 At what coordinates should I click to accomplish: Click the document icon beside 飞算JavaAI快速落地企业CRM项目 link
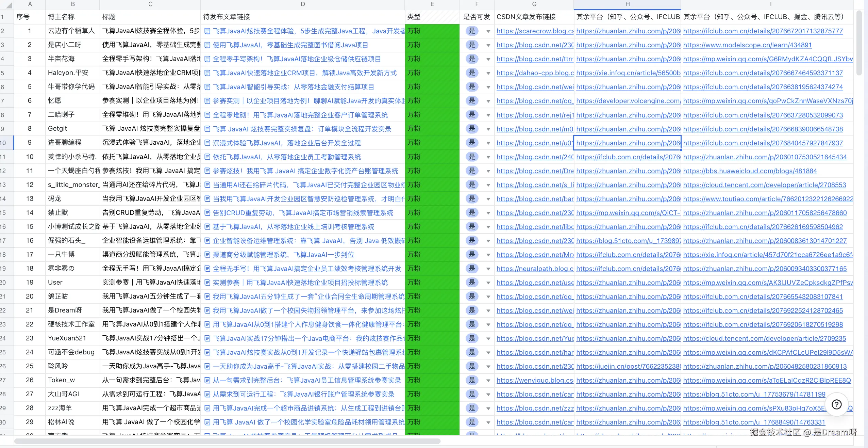[x=207, y=73]
